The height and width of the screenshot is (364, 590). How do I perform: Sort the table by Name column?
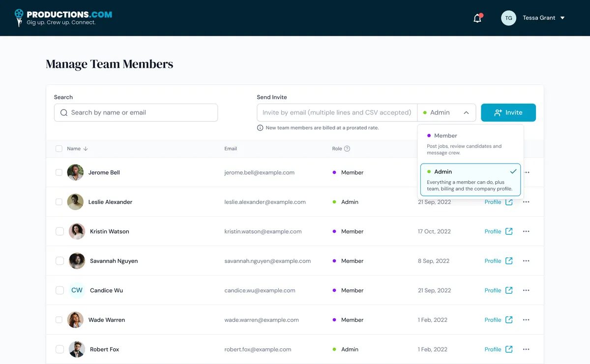[x=77, y=149]
